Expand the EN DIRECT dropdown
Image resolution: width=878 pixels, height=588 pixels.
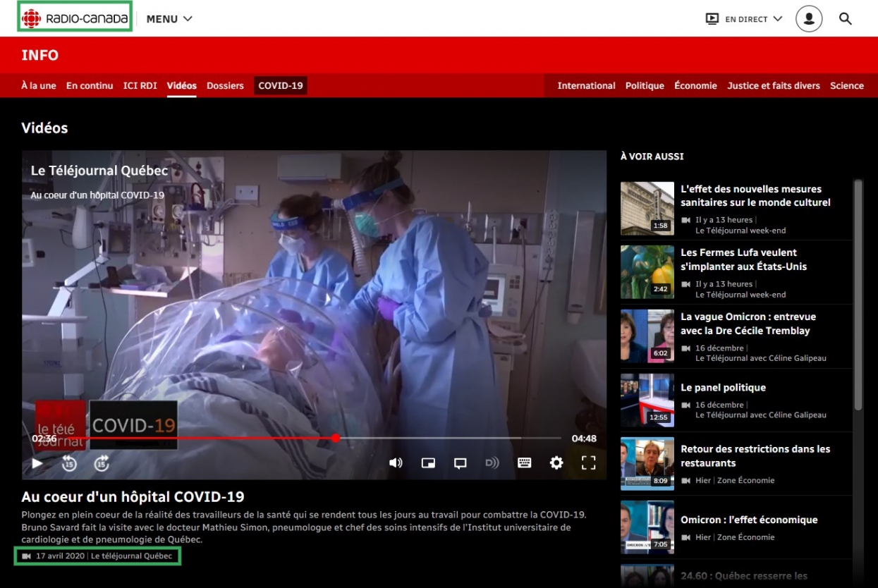click(x=744, y=19)
